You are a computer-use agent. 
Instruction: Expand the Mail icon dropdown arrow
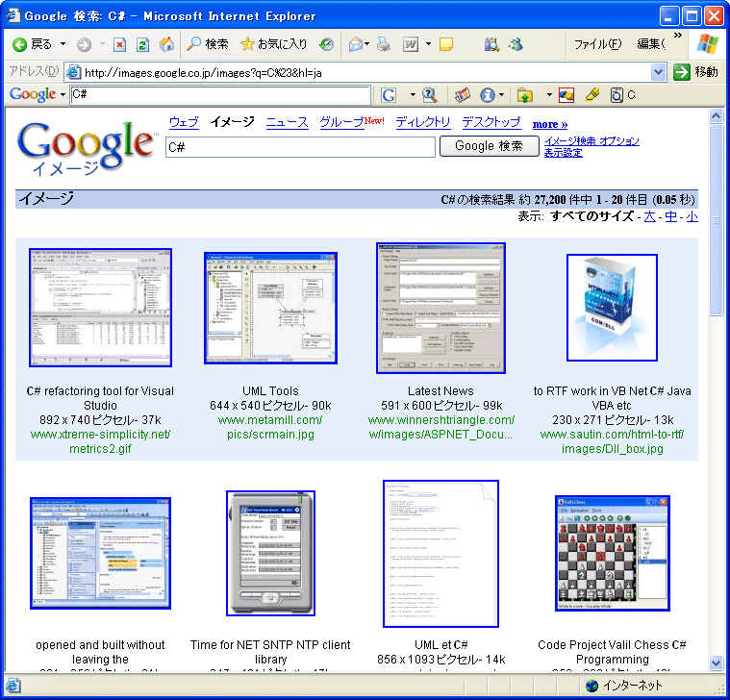tap(367, 44)
